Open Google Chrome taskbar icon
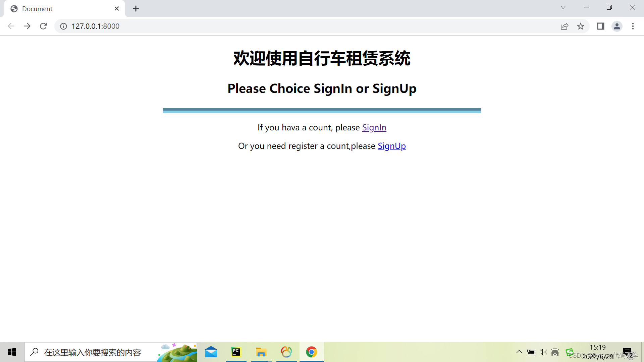This screenshot has width=644, height=362. tap(312, 352)
